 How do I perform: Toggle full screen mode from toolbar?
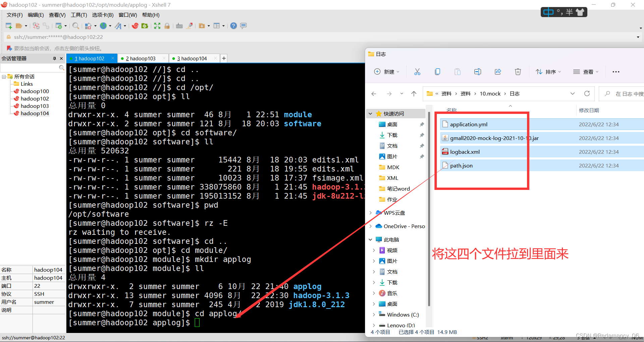pyautogui.click(x=157, y=26)
